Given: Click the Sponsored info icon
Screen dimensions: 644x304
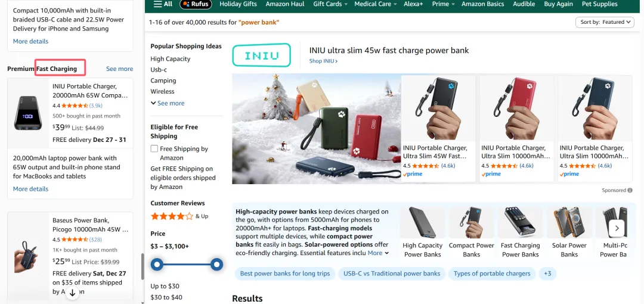Looking at the screenshot, I should [x=630, y=190].
